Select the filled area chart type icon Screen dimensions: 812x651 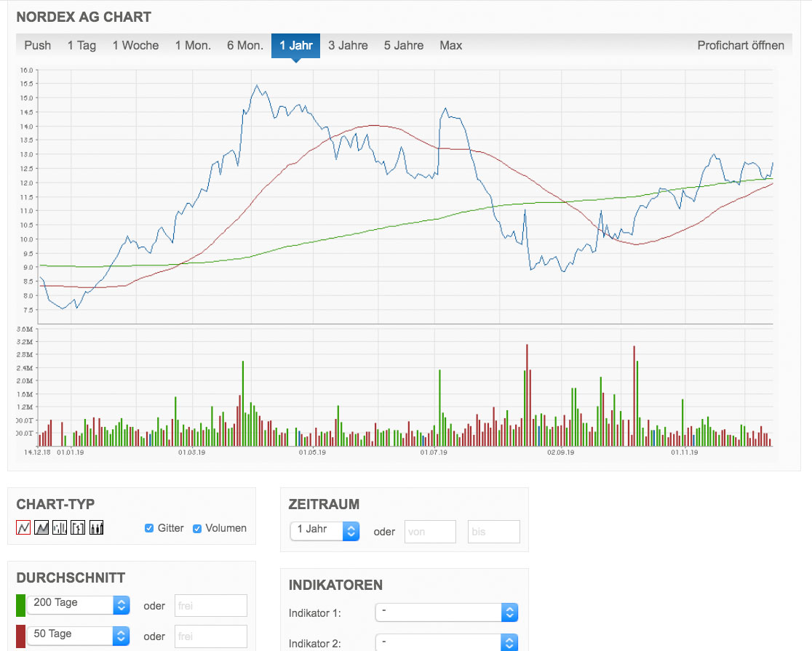41,528
